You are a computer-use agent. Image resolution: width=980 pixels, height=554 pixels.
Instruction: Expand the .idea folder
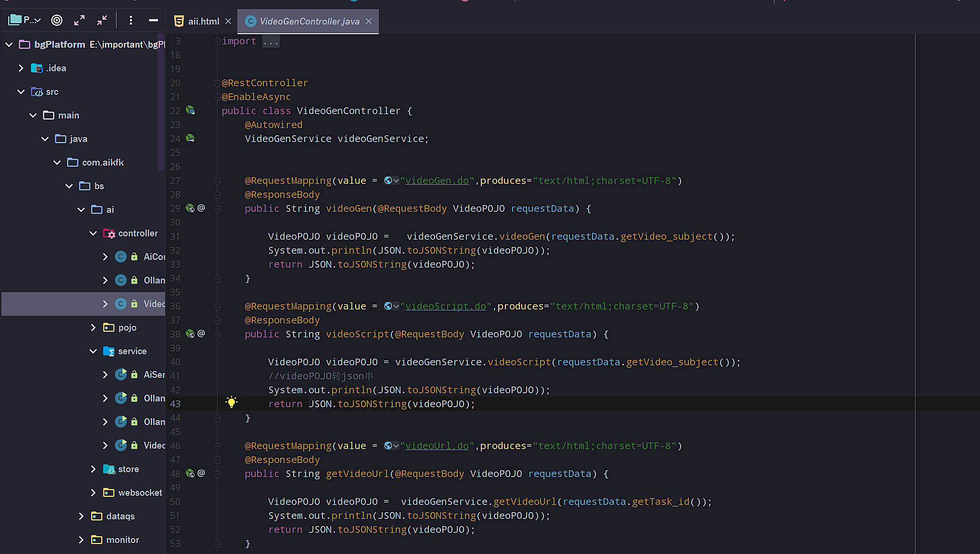pos(21,68)
